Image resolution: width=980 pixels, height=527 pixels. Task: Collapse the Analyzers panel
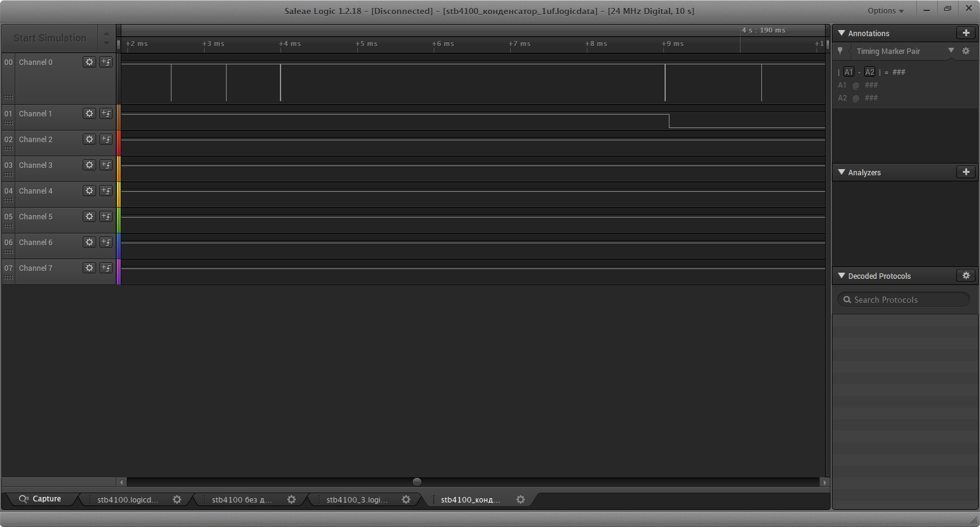click(842, 172)
